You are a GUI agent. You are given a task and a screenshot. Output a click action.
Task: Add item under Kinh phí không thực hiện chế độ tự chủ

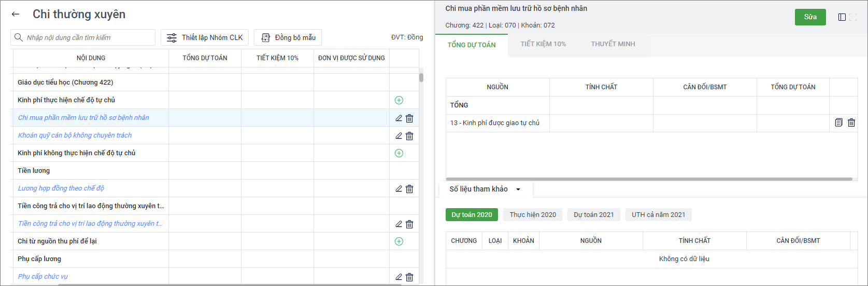(399, 153)
